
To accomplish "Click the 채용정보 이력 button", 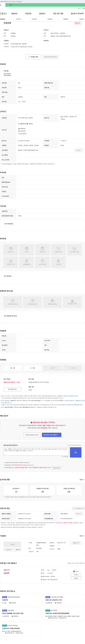I will click(x=76, y=543).
